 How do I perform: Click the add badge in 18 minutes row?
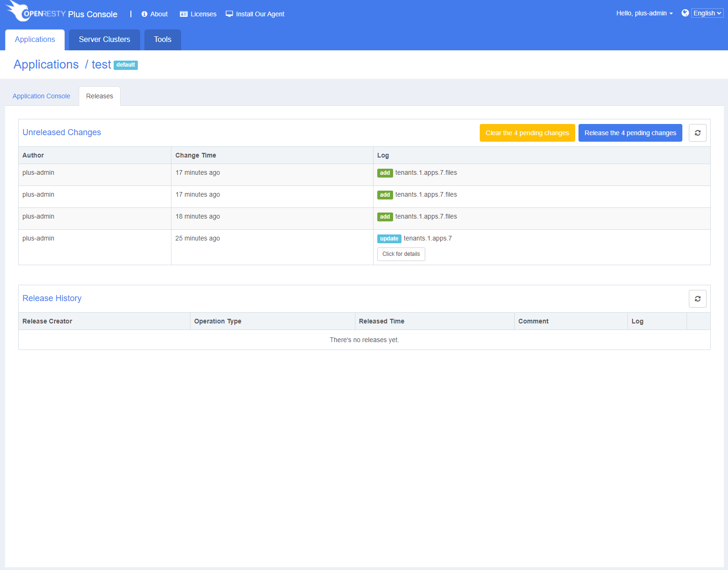[x=385, y=217]
